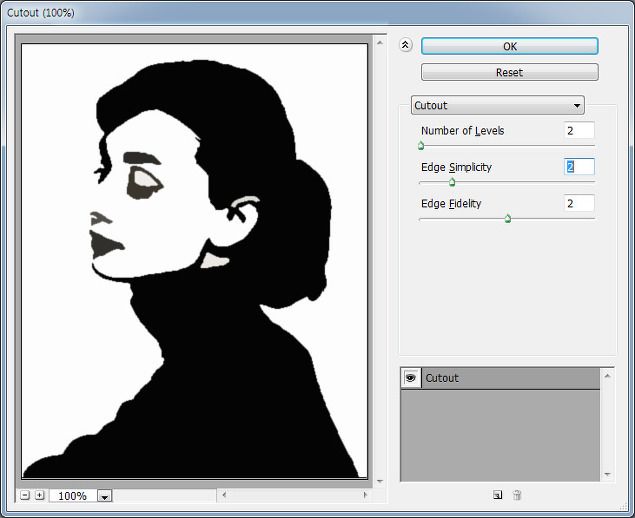Click the preview horizontal scrollbar right arrow
Screen dimensions: 635x518
(365, 495)
